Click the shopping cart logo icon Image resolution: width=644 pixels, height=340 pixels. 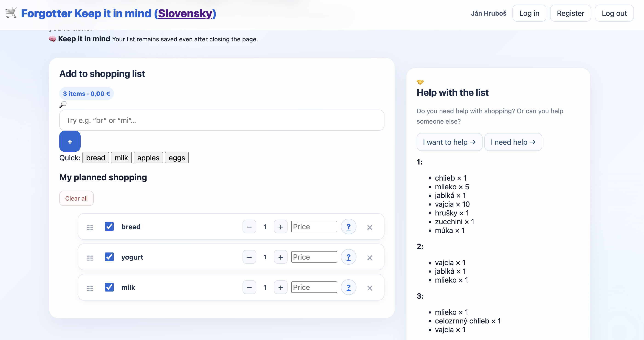[11, 13]
